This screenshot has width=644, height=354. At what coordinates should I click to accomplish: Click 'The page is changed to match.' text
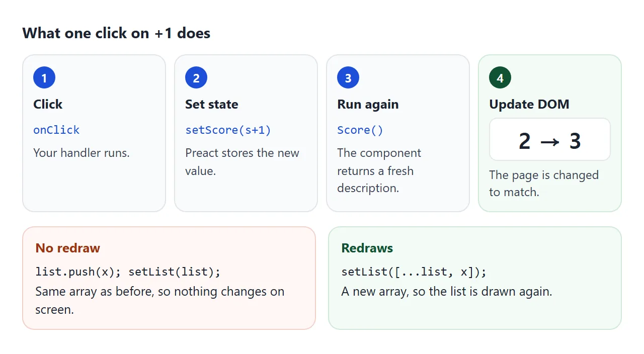coord(544,184)
